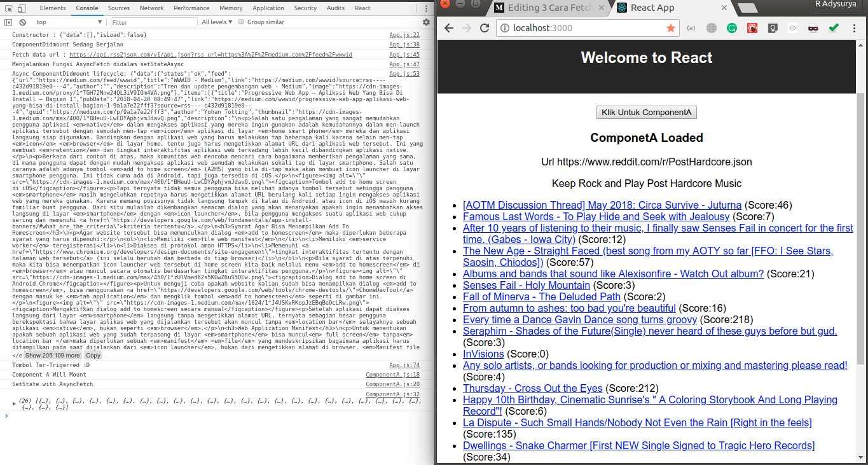
Task: Click the Grammarly extension icon
Action: click(x=733, y=27)
